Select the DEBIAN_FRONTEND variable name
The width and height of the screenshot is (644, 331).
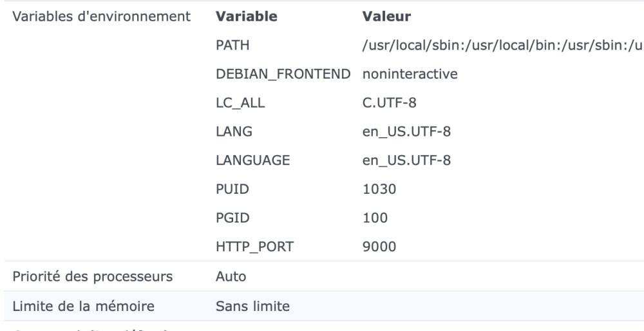click(x=283, y=74)
